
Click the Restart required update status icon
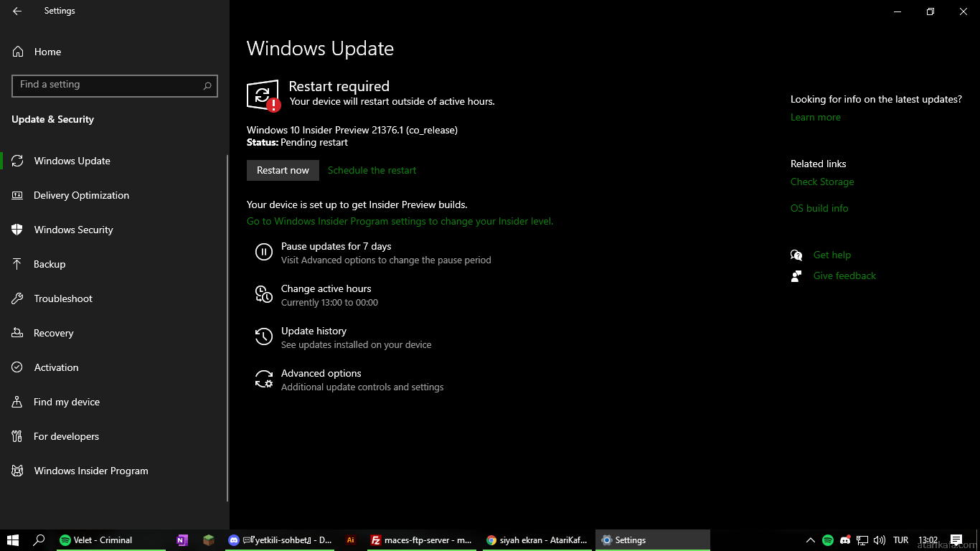point(263,95)
